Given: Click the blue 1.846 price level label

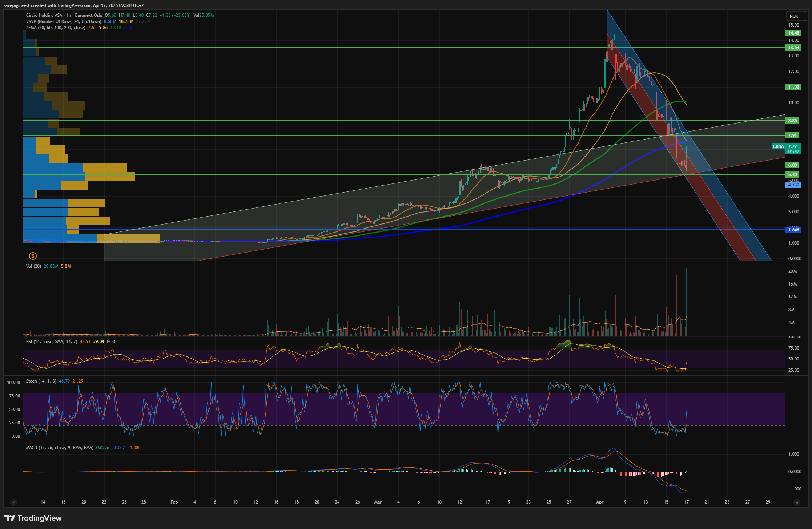Looking at the screenshot, I should 793,230.
